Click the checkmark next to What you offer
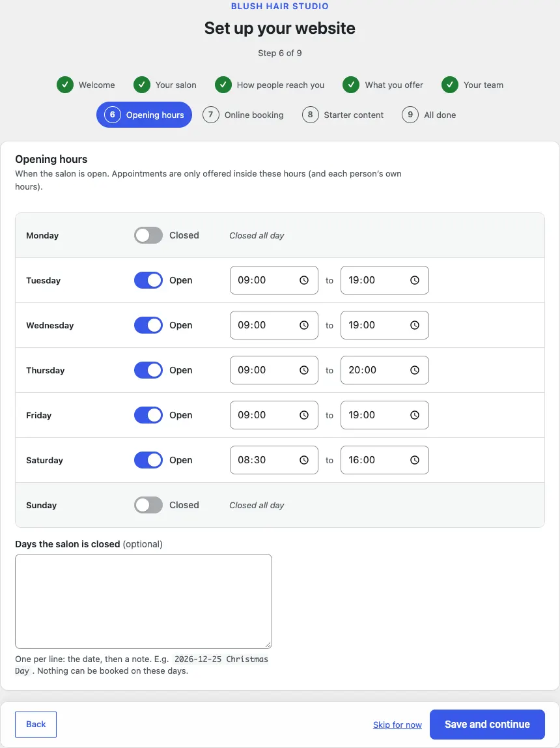The height and width of the screenshot is (748, 560). click(351, 85)
